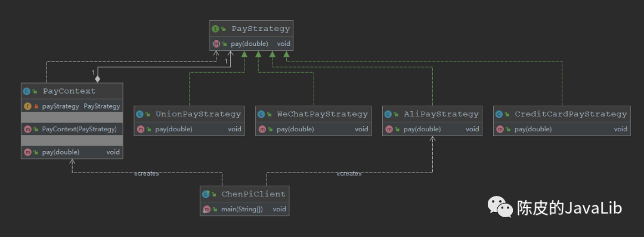644x237 pixels.
Task: Click the field icon beside payStrategy
Action: click(x=27, y=106)
